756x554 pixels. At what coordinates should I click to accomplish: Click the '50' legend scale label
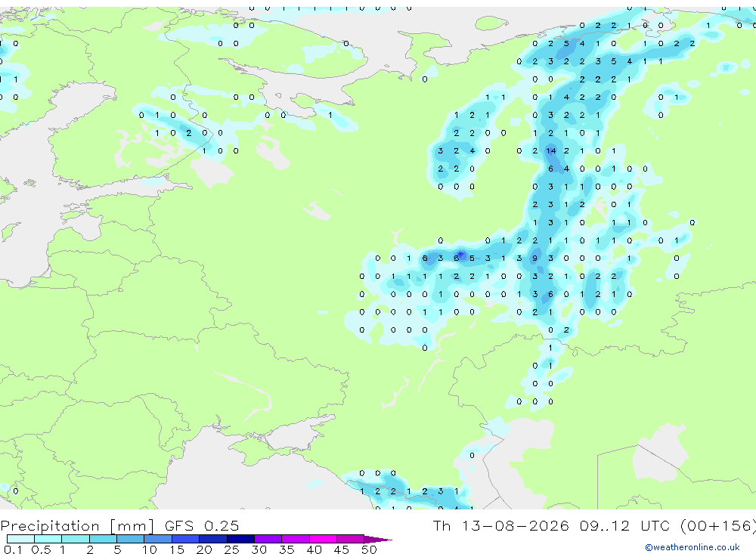tap(369, 549)
